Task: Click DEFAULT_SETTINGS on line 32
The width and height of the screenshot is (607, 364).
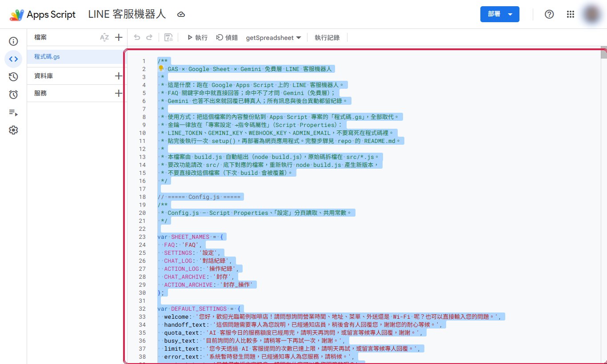Action: coord(199,309)
